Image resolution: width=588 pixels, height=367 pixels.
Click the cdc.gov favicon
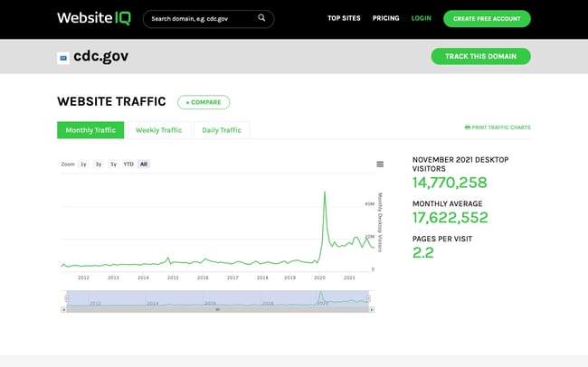click(63, 57)
